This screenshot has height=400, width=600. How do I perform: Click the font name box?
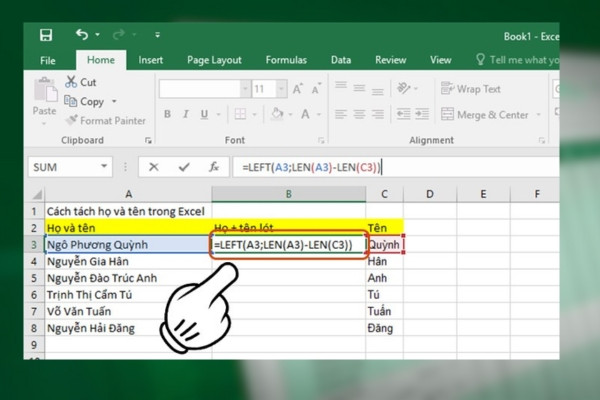click(200, 89)
